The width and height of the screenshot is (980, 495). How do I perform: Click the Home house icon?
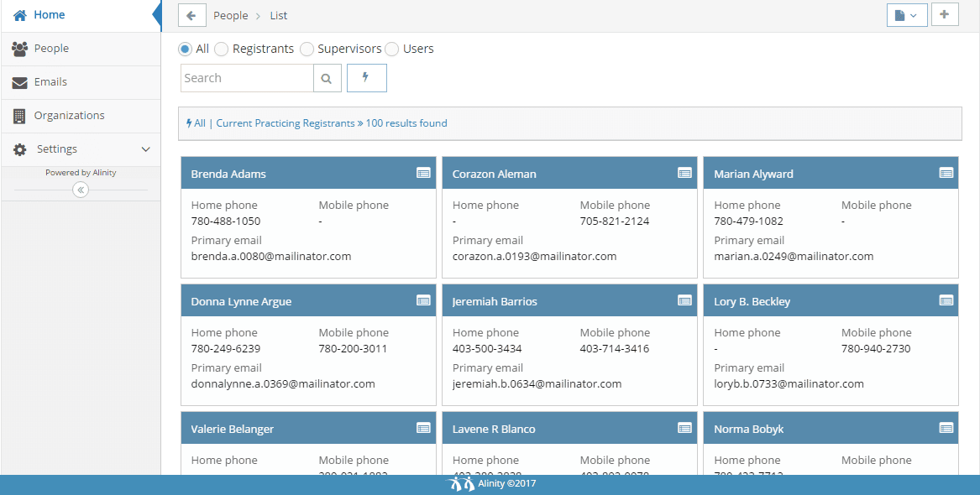20,15
